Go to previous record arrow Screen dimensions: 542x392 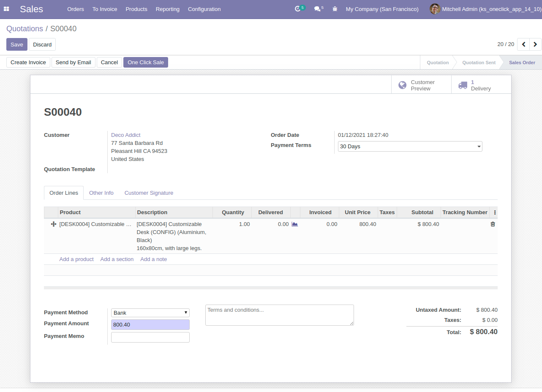point(523,44)
